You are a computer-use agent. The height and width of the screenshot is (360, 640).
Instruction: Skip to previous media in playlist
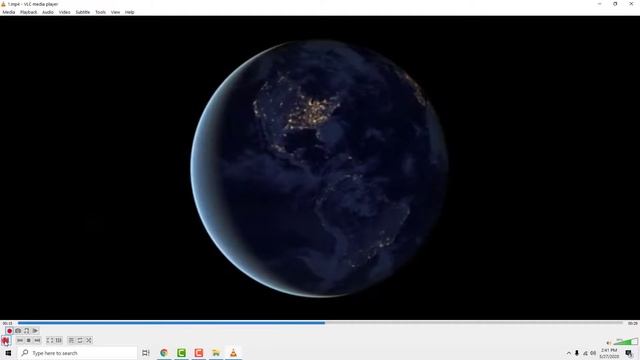pyautogui.click(x=20, y=340)
